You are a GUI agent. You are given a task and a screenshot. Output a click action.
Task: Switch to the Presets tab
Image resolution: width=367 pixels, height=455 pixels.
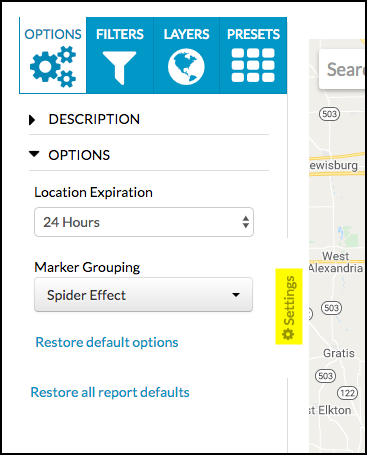(253, 55)
